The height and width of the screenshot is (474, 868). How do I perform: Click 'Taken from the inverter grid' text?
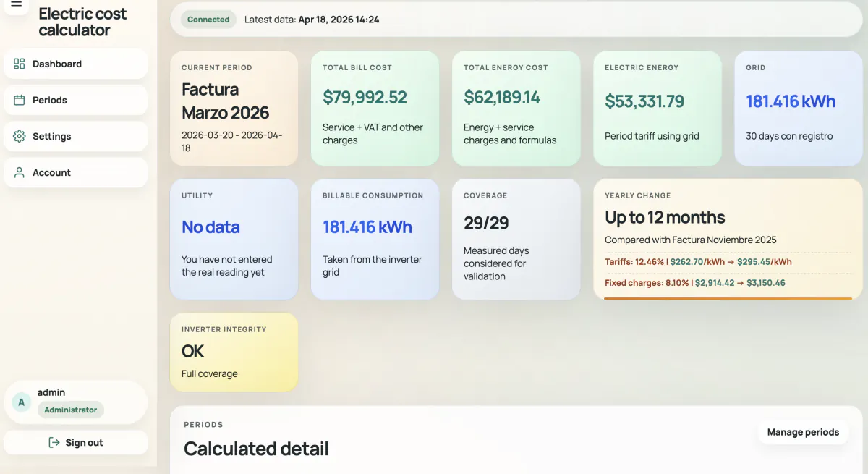tap(373, 266)
